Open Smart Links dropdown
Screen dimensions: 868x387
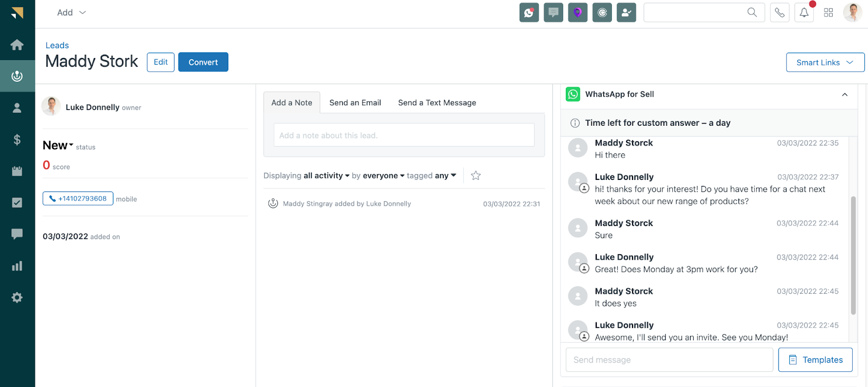tap(825, 62)
